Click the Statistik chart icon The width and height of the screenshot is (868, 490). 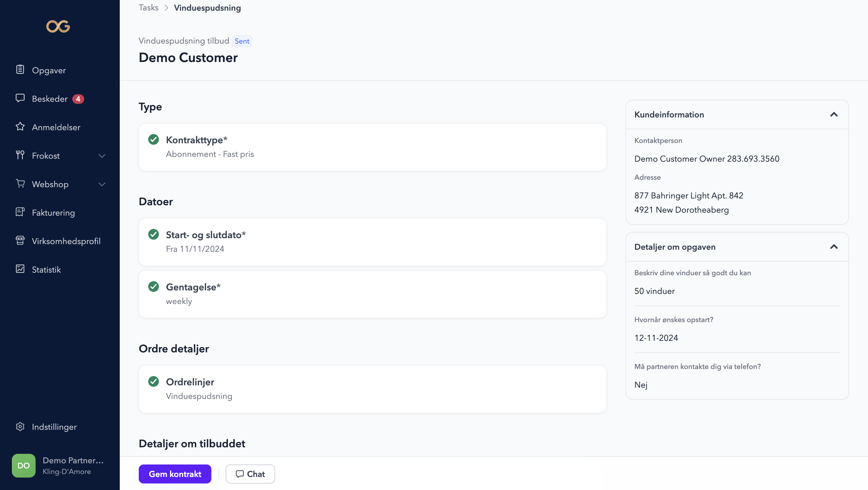pyautogui.click(x=20, y=269)
